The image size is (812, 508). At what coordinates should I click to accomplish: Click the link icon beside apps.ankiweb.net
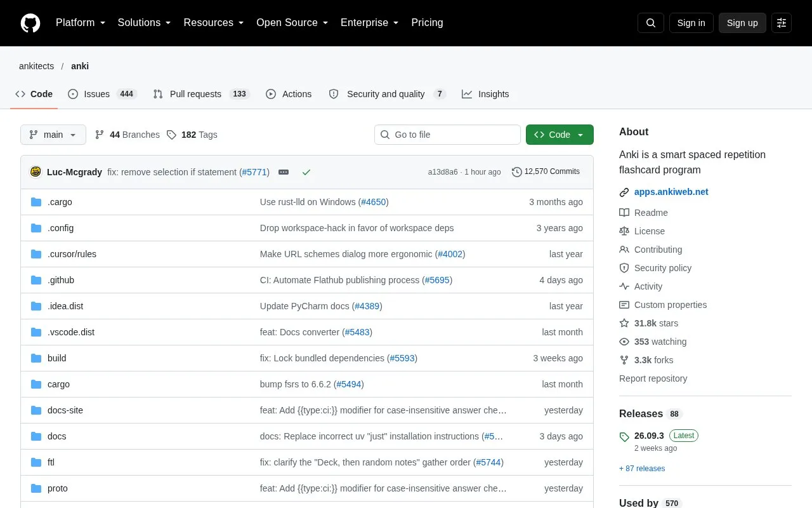pos(624,192)
